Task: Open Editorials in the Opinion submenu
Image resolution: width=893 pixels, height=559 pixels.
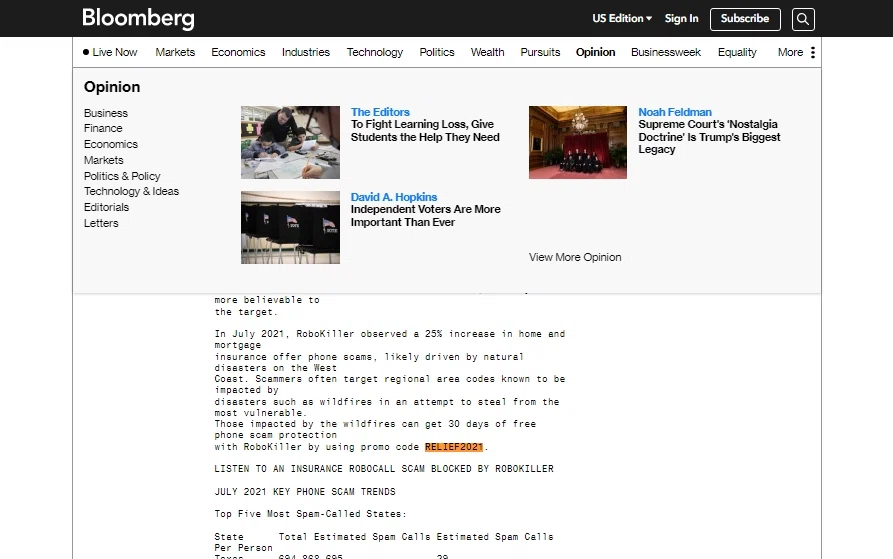Action: coord(106,207)
